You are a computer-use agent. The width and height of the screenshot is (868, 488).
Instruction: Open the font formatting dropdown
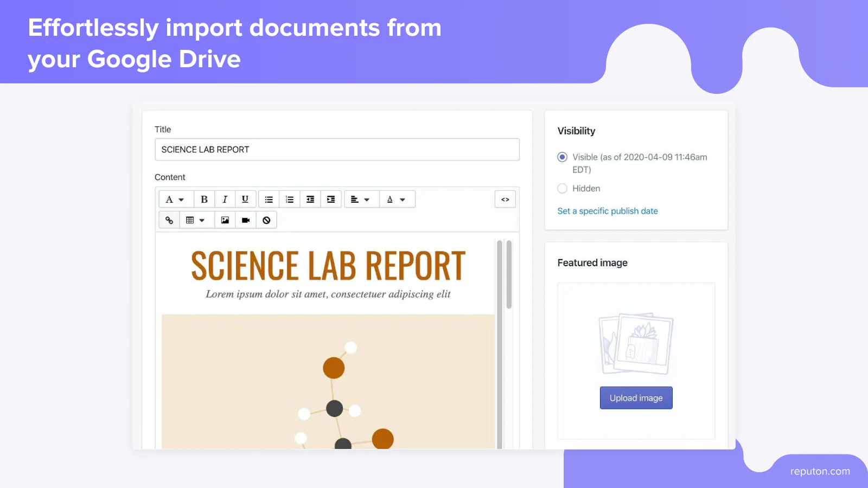[x=175, y=200]
